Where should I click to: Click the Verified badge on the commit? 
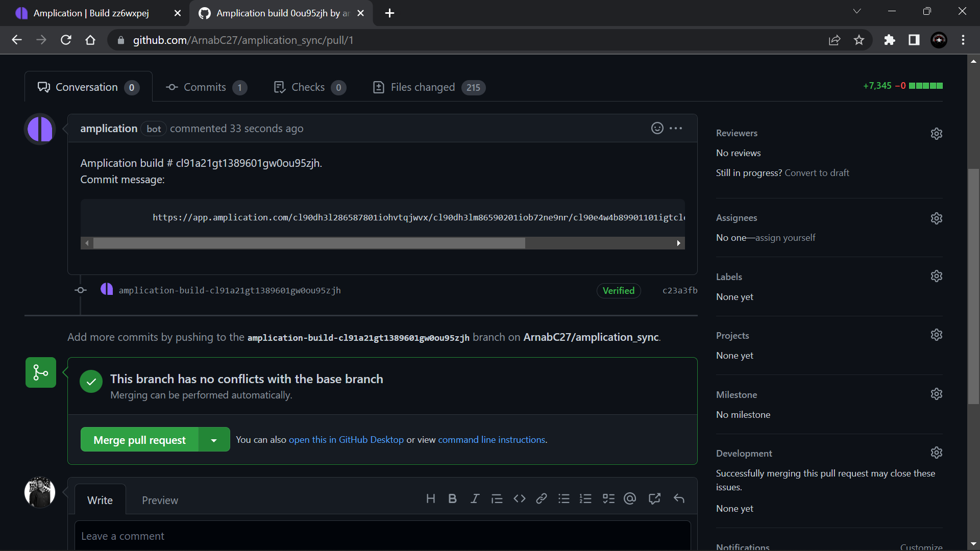(x=619, y=290)
